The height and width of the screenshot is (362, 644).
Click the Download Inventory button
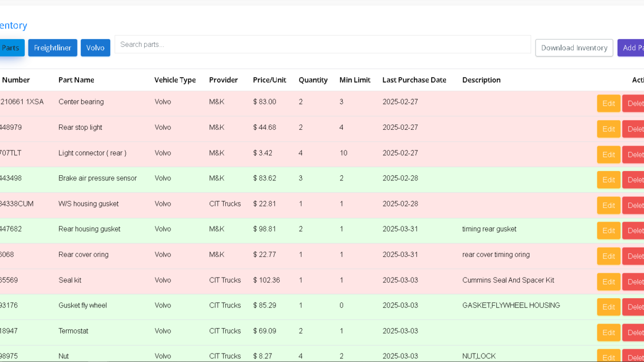574,47
